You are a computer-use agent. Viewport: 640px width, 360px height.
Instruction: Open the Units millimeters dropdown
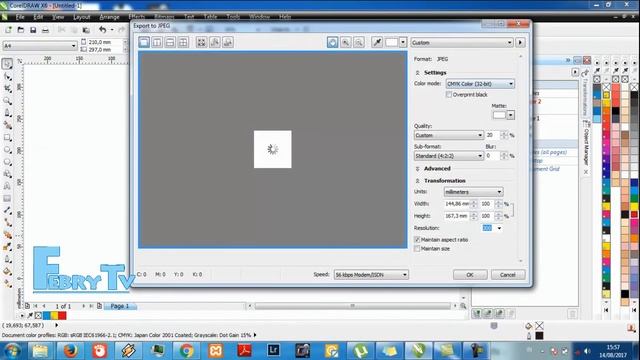(x=473, y=192)
